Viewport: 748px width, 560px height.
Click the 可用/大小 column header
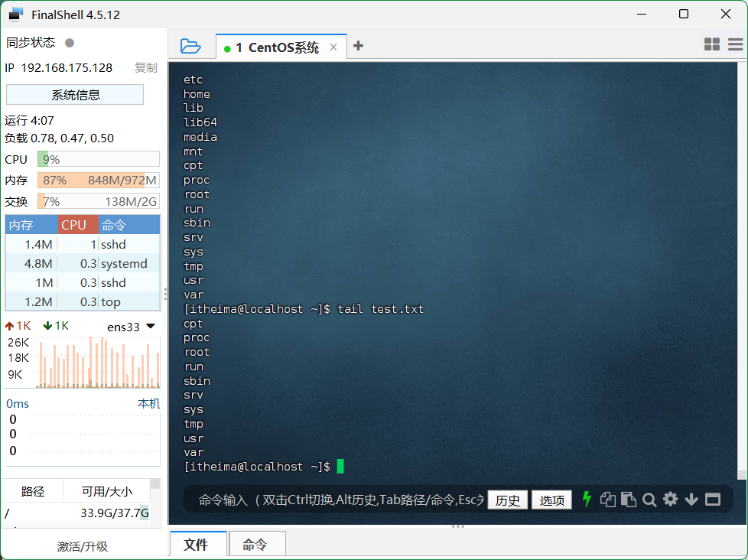[107, 491]
